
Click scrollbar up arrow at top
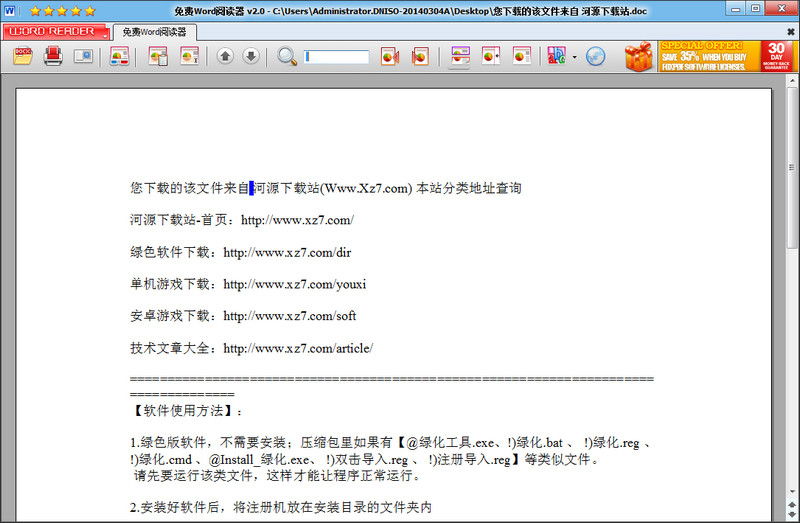click(x=792, y=81)
